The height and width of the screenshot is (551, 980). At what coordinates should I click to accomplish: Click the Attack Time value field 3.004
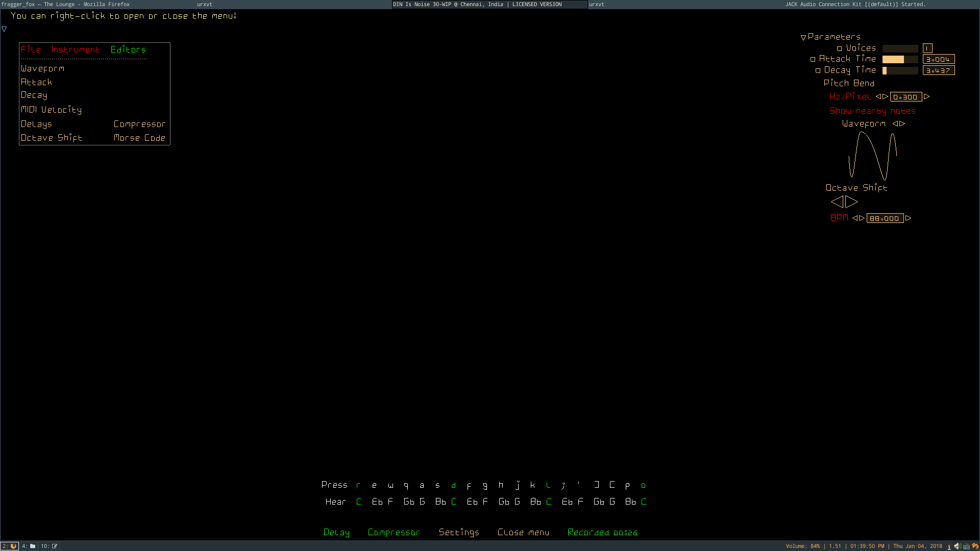pos(938,60)
